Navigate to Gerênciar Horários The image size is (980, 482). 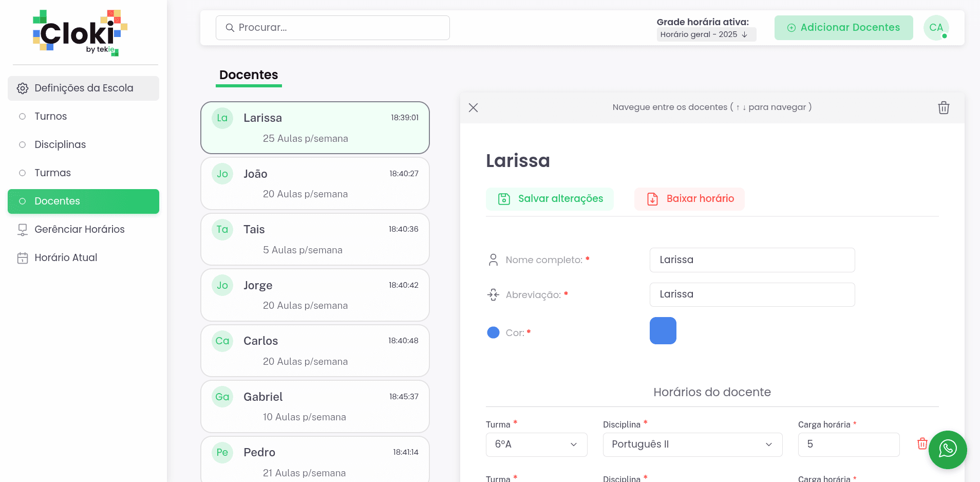point(79,230)
